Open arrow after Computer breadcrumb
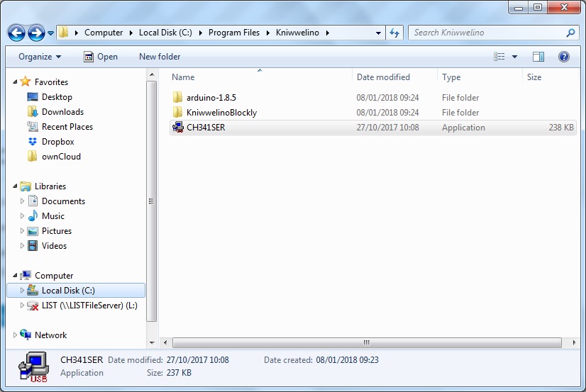Screen dimensions: 586x392 [x=131, y=33]
